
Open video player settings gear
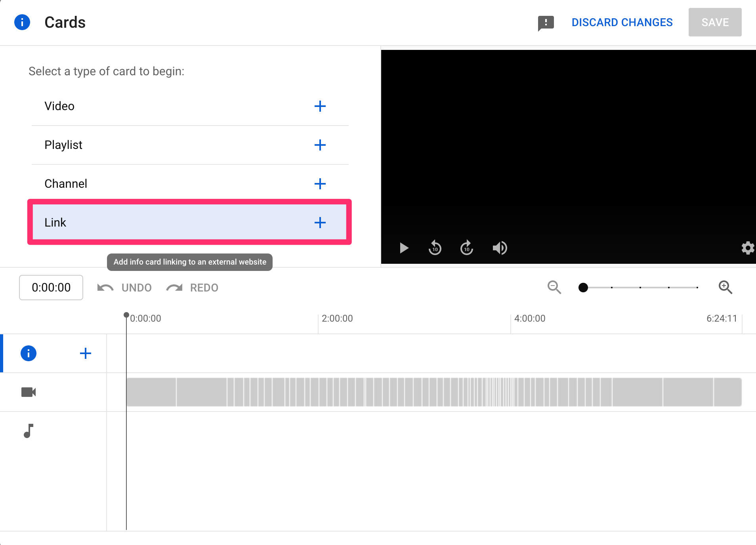(x=748, y=248)
